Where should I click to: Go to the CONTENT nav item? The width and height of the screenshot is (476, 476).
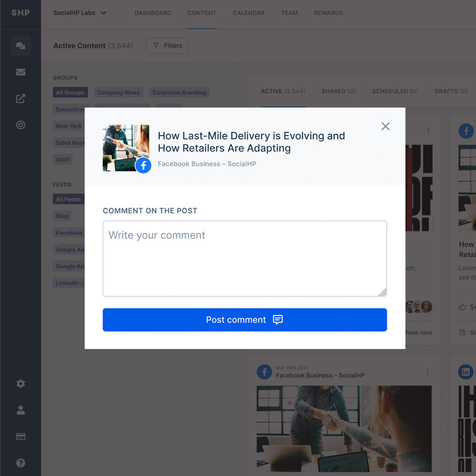pyautogui.click(x=202, y=13)
